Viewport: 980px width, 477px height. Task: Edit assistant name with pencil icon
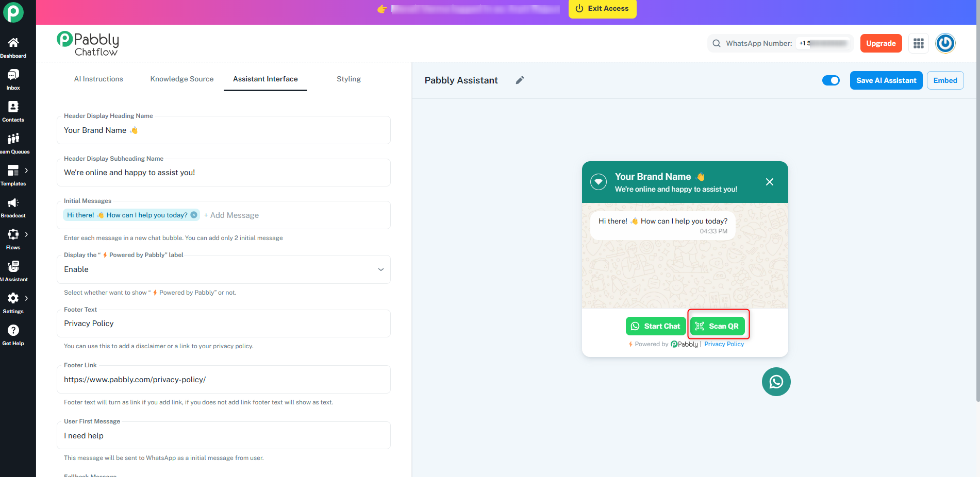click(x=520, y=80)
